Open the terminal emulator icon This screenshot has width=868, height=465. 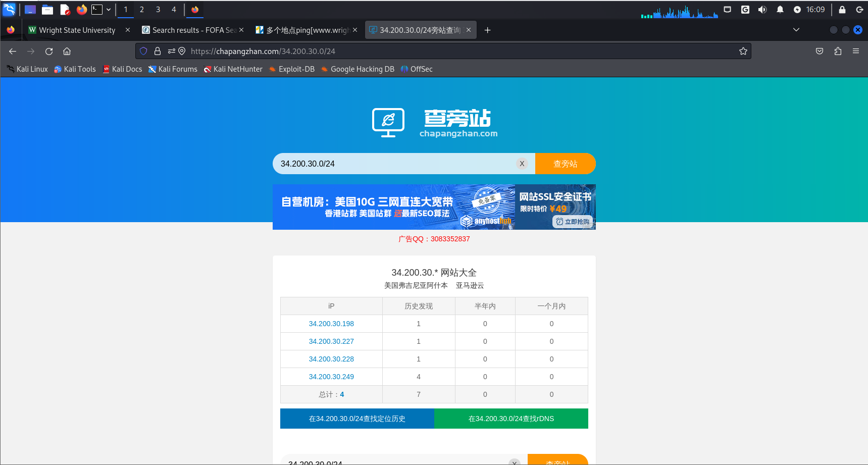pos(97,9)
